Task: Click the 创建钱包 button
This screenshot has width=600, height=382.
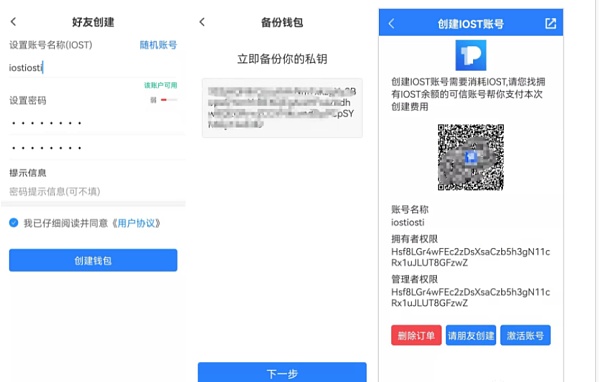Action: click(93, 260)
